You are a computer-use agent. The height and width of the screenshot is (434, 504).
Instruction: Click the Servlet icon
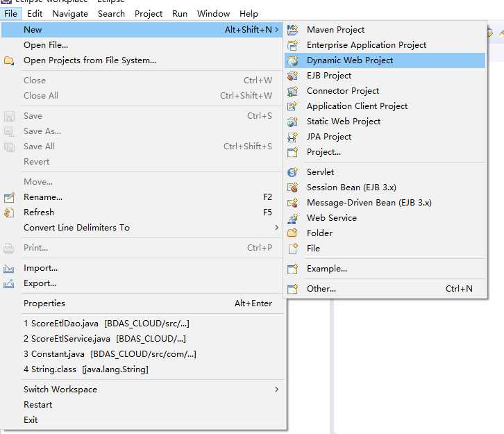(292, 172)
